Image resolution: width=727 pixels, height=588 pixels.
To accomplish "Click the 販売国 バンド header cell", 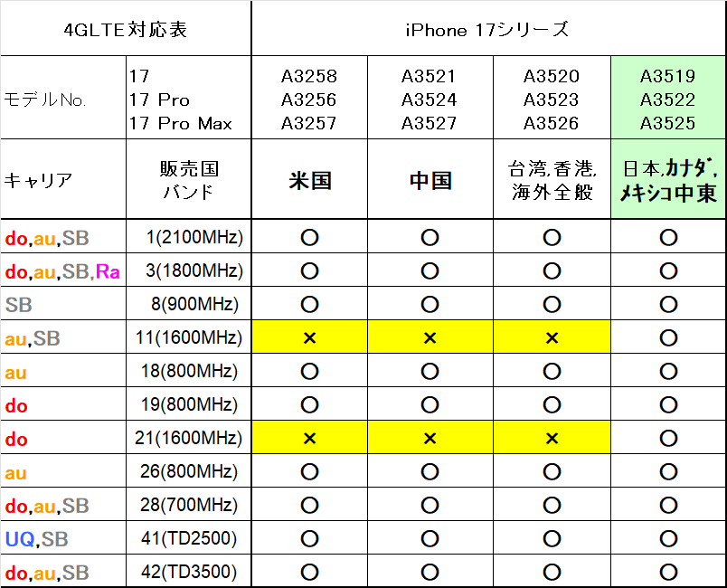I will coord(189,179).
